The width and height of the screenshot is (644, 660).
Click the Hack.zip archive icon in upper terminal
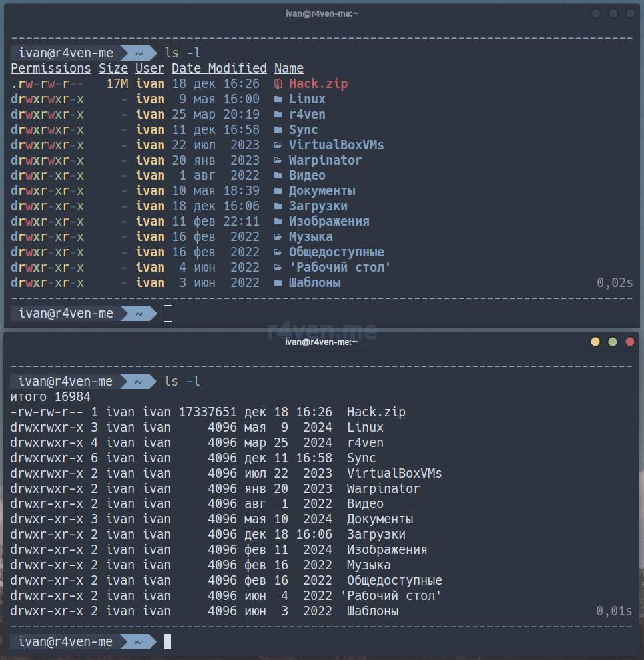point(278,84)
